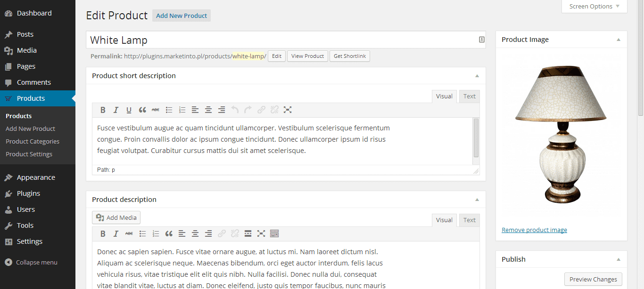Collapse the Publish panel

(619, 259)
